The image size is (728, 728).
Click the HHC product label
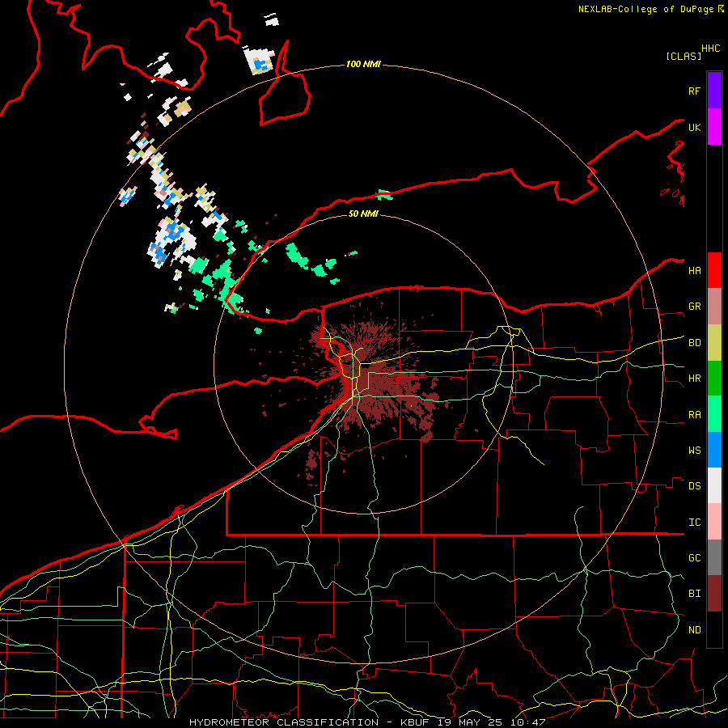coord(711,49)
